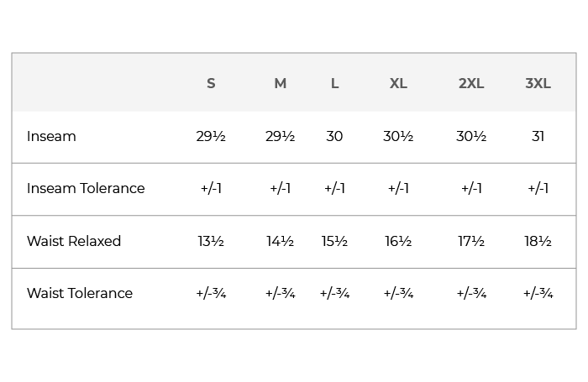Select the Inseam value 31 for 3XL
588x382 pixels.
coord(538,136)
